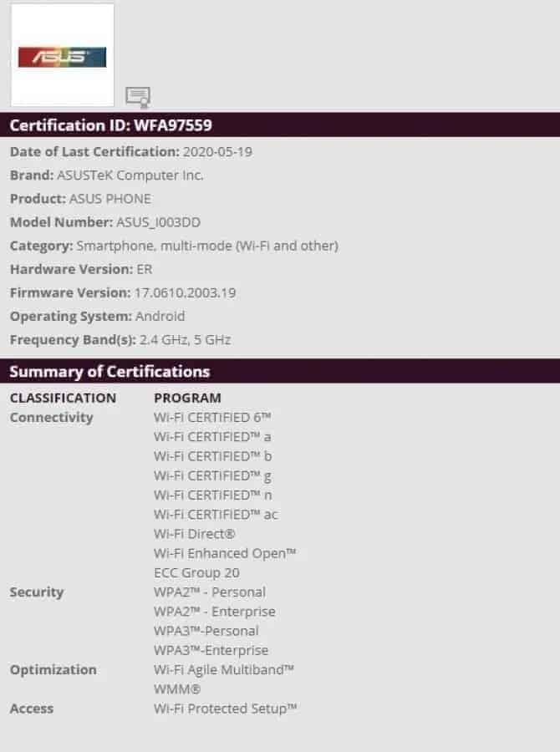
Task: Click the model number ASUS_I003DD
Action: tap(158, 222)
